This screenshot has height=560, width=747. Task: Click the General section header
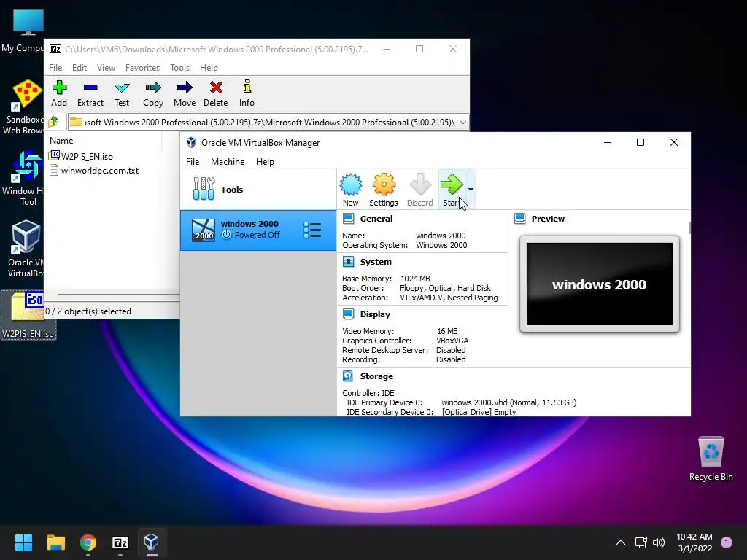376,219
